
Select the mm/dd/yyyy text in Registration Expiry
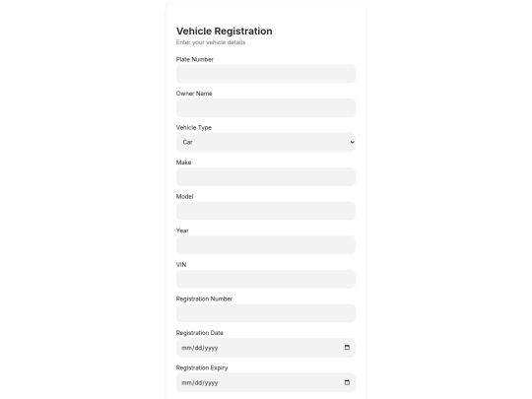[x=199, y=382]
